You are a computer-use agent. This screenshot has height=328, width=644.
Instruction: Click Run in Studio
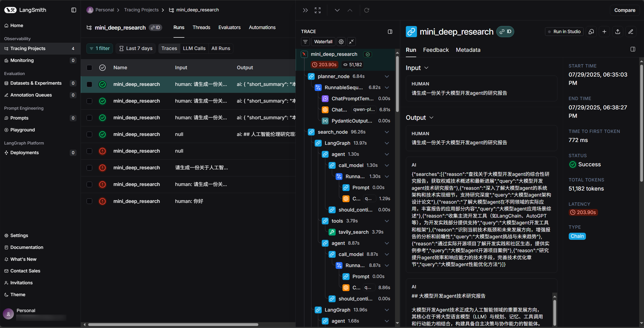click(564, 32)
